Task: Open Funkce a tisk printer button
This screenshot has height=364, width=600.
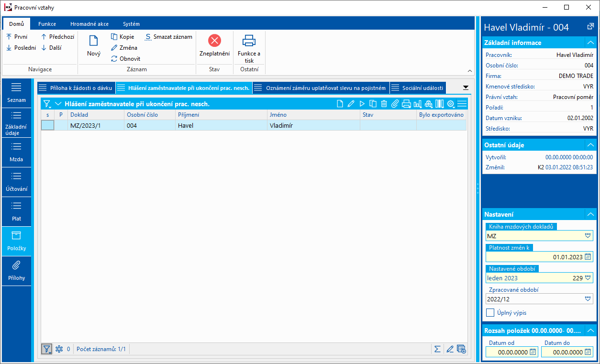Action: pyautogui.click(x=249, y=48)
